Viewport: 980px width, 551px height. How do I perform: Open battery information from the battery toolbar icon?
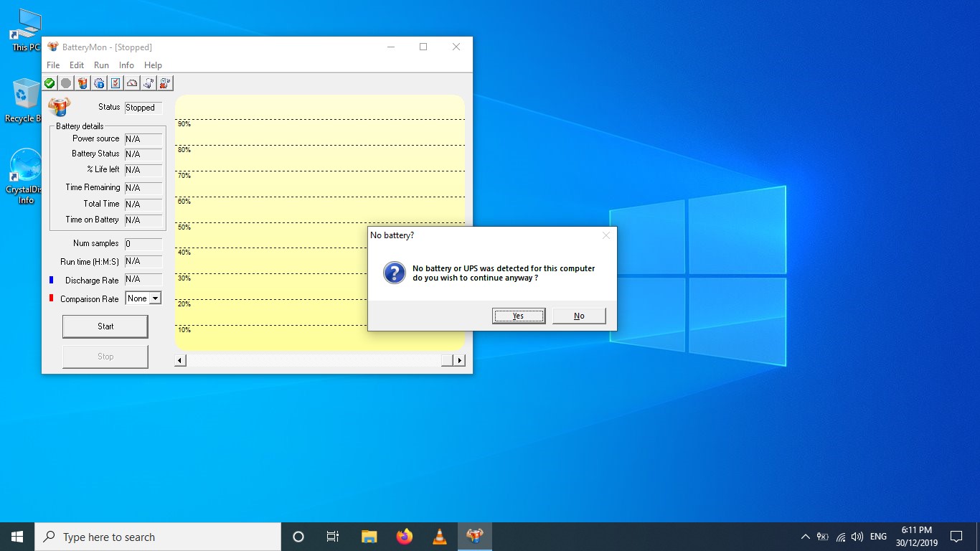[83, 83]
